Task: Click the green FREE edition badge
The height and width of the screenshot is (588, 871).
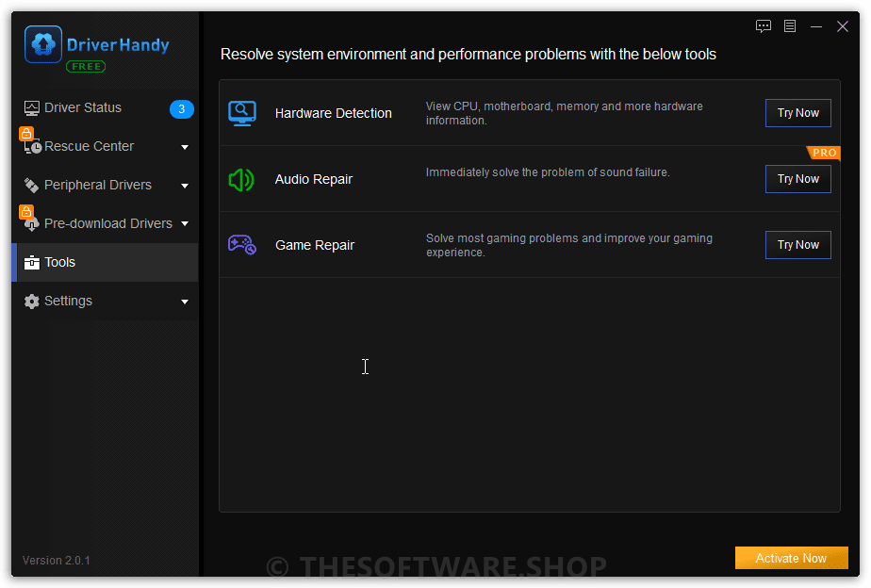Action: click(86, 67)
